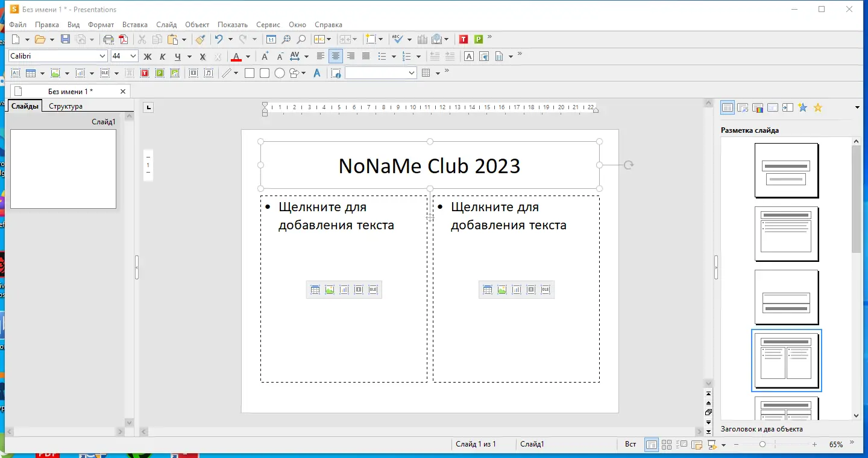This screenshot has height=458, width=868.
Task: Set zoom to actual size 1:1
Action: pyautogui.click(x=271, y=39)
